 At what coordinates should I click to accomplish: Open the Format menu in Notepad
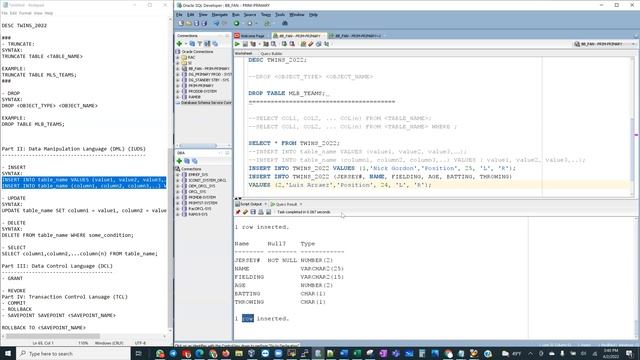point(25,13)
